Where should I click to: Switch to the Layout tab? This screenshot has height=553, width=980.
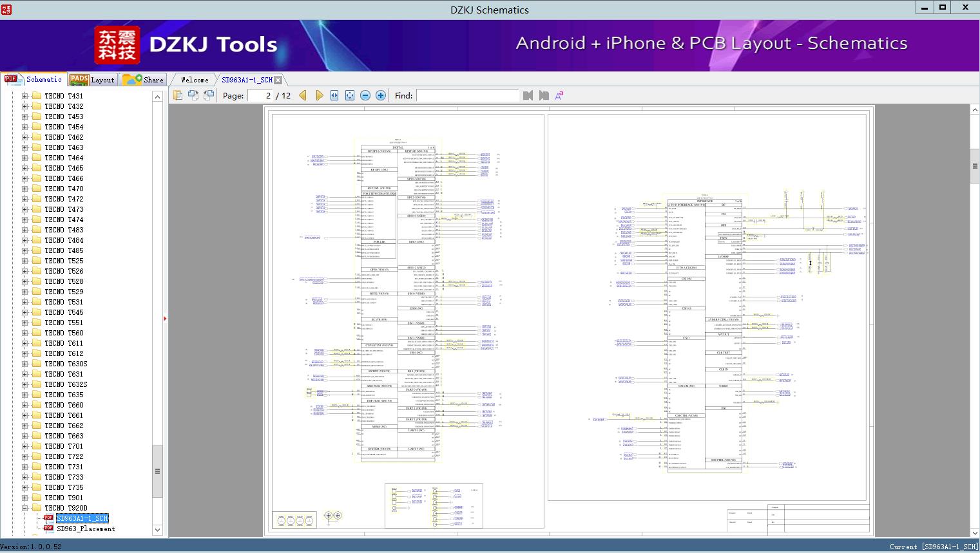92,80
